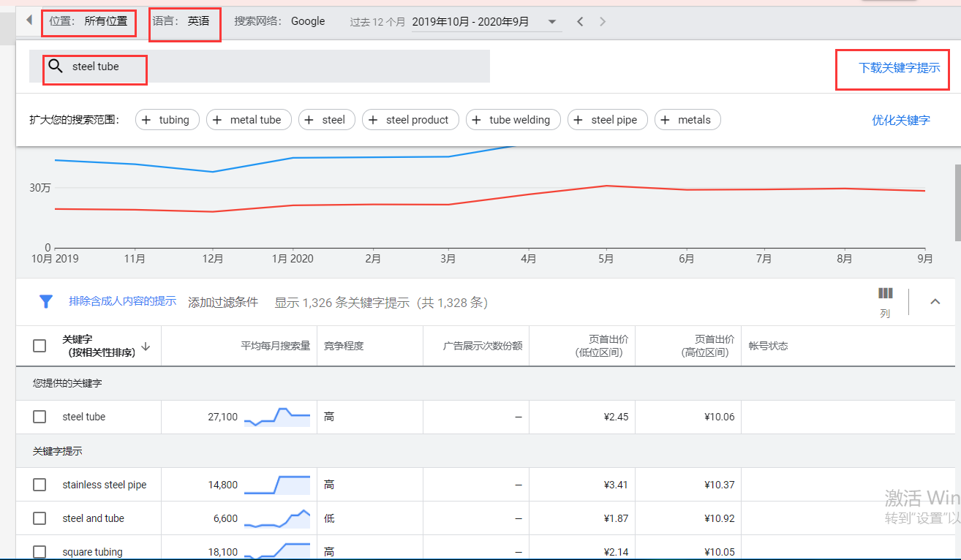Tick the 'steel tube' row checkbox
Screen dimensions: 961x560
[x=39, y=417]
